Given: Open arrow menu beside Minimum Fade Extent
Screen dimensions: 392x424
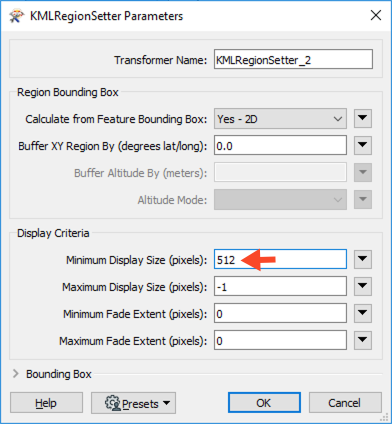Looking at the screenshot, I should pos(363,313).
